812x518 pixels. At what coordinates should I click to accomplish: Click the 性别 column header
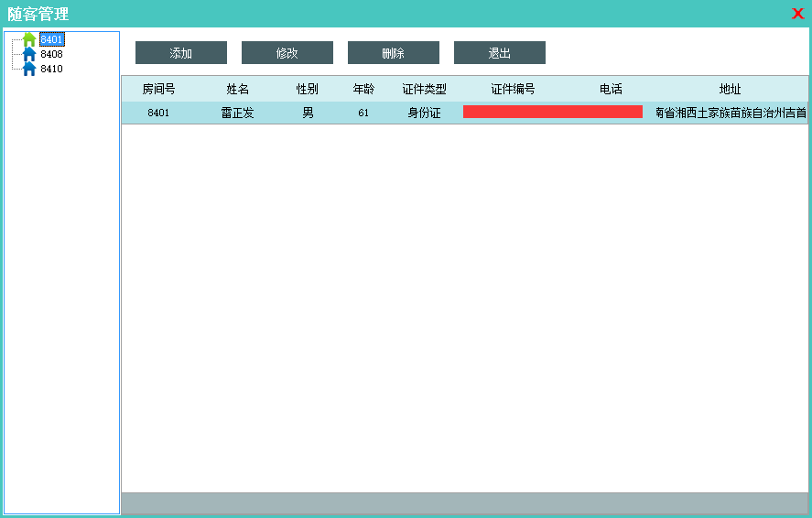307,89
